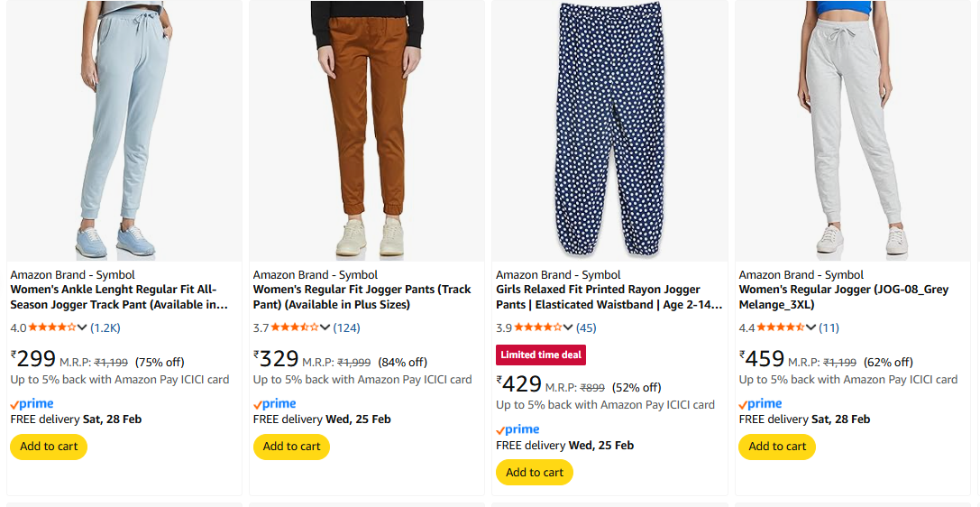The height and width of the screenshot is (507, 980).
Task: Click the 4.0 star rating icons
Action: (x=52, y=327)
